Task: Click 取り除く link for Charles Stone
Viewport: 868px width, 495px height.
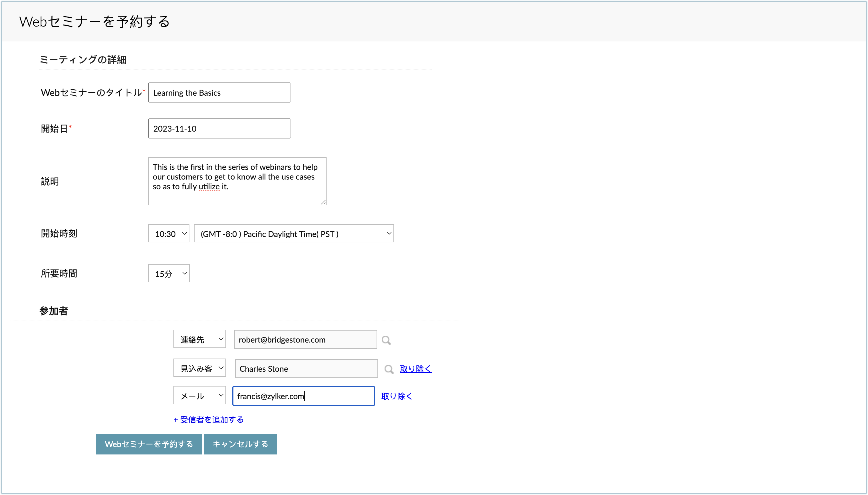Action: coord(415,369)
